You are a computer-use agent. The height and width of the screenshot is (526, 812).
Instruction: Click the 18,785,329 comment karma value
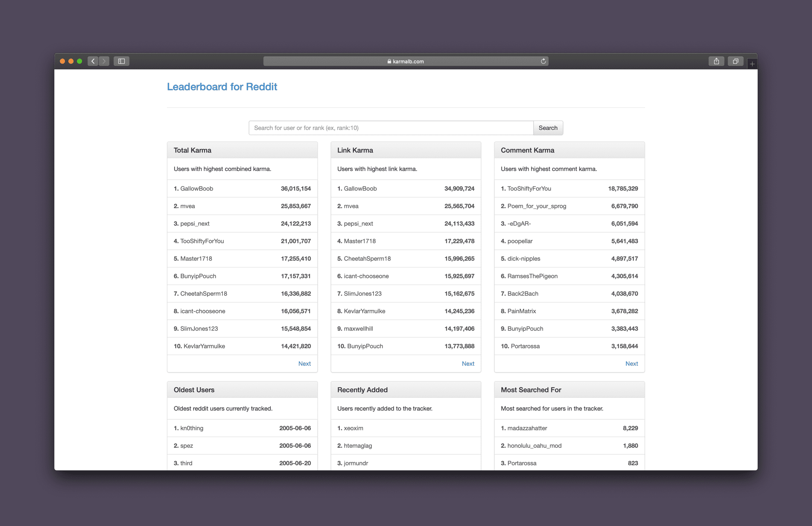[623, 188]
